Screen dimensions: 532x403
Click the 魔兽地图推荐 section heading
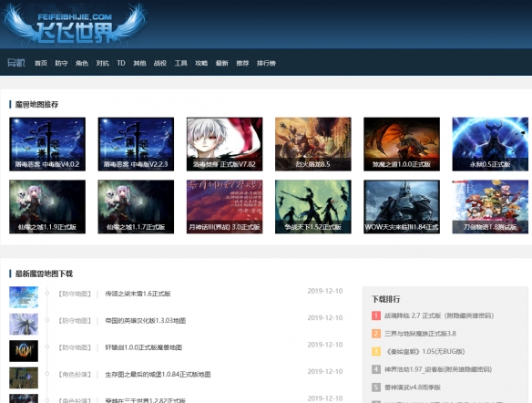pyautogui.click(x=36, y=105)
